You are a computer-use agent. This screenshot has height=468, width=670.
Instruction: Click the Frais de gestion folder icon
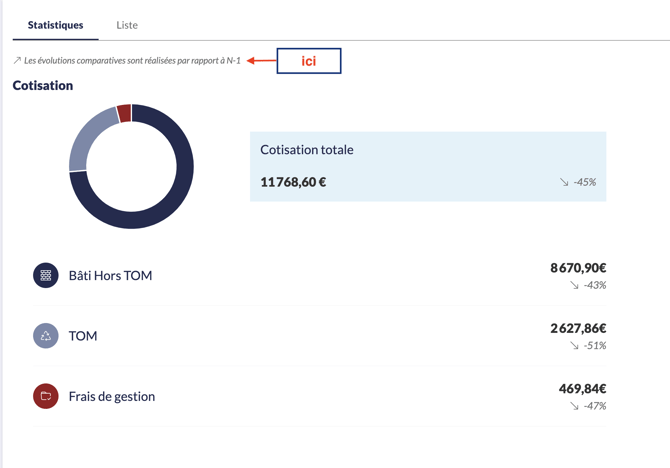point(46,396)
